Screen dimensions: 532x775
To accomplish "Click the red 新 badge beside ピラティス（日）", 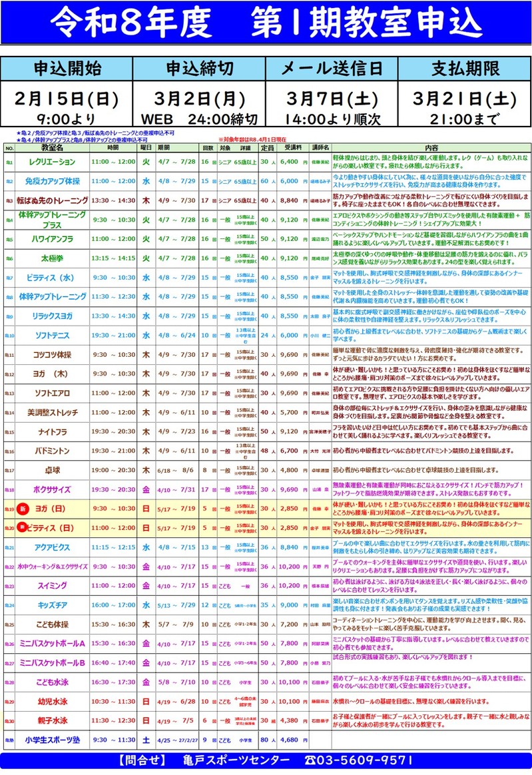I will click(x=23, y=528).
